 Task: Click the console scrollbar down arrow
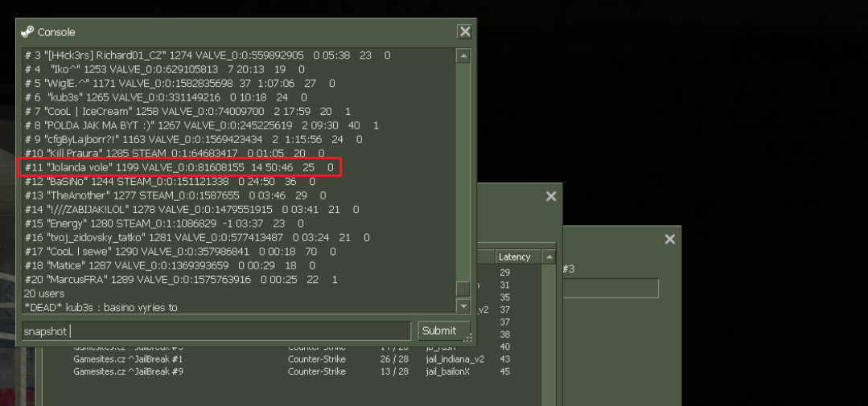pos(463,306)
